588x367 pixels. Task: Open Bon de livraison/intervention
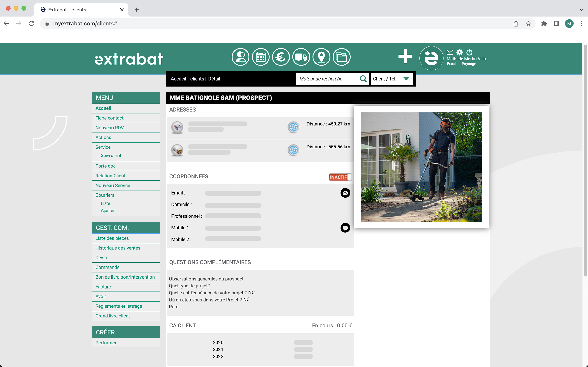coord(125,277)
